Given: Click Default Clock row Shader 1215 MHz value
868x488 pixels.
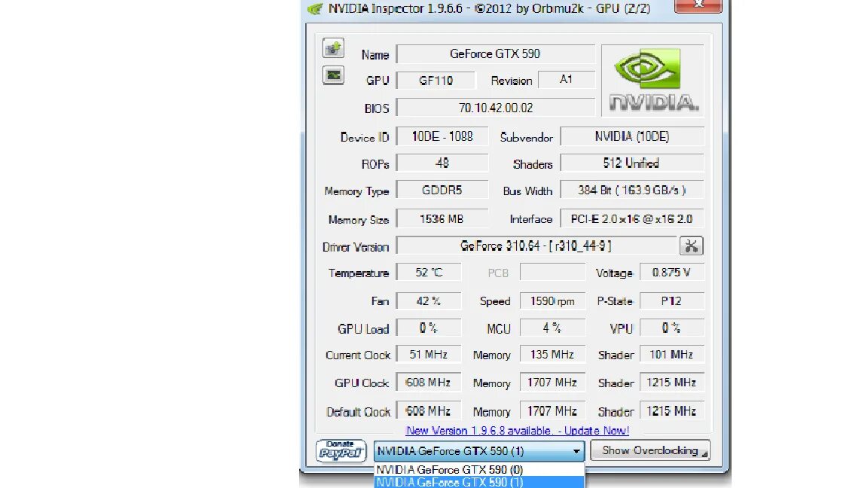Looking at the screenshot, I should (671, 410).
